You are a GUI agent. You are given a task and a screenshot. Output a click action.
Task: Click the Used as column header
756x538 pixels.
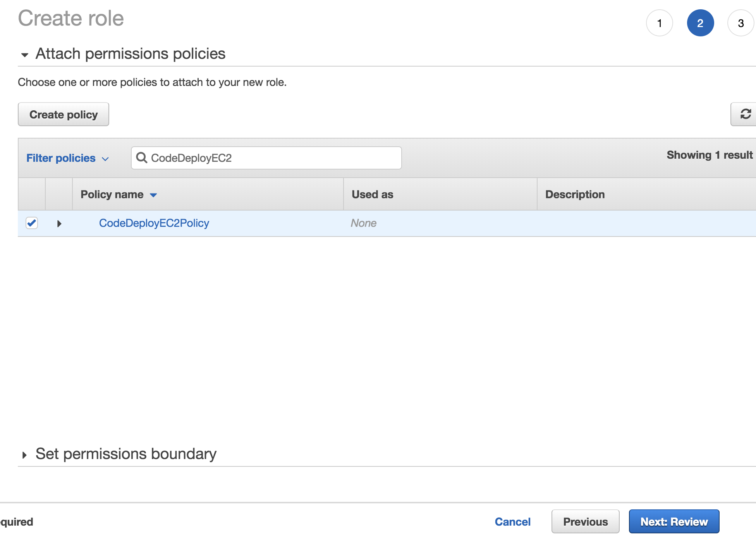tap(372, 194)
